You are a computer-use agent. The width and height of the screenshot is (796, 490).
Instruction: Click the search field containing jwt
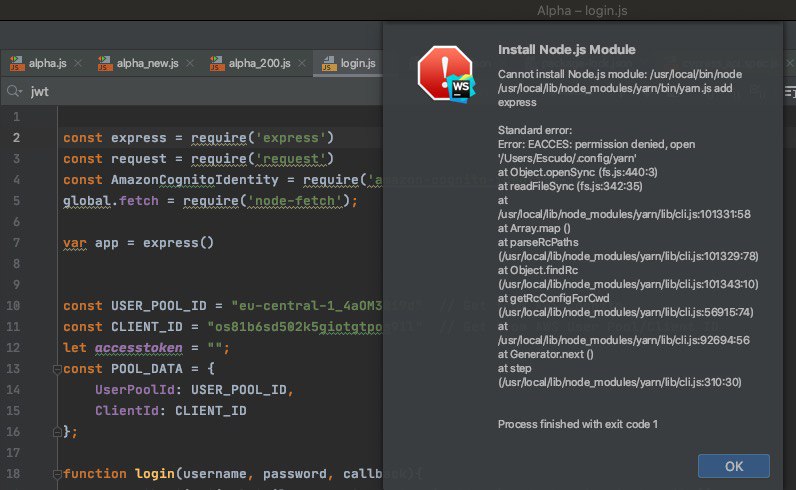[x=203, y=91]
